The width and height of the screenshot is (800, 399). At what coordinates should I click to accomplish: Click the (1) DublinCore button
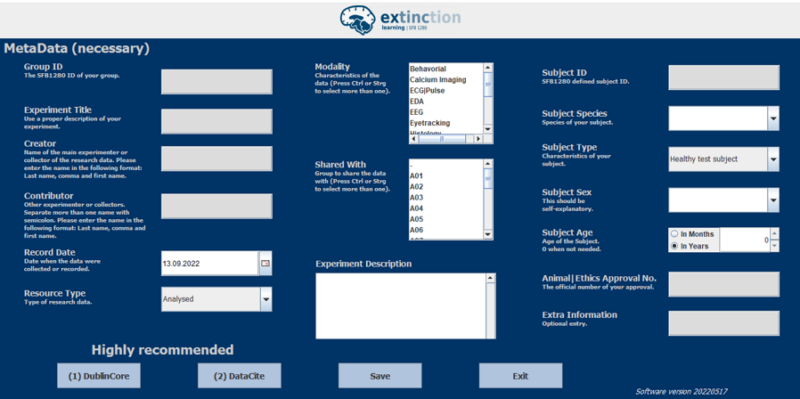click(98, 376)
